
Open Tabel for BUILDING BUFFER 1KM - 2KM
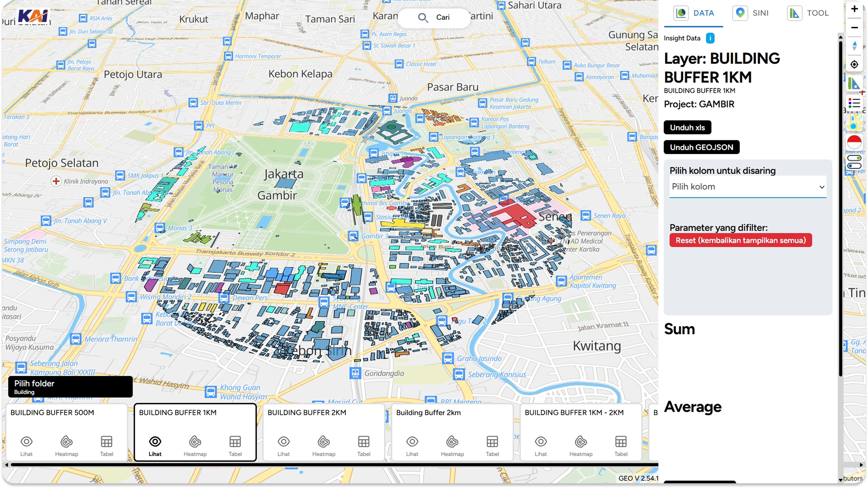[x=621, y=446]
